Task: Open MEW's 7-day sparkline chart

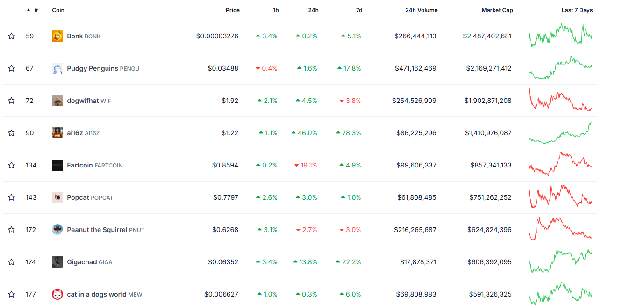Action: (561, 293)
